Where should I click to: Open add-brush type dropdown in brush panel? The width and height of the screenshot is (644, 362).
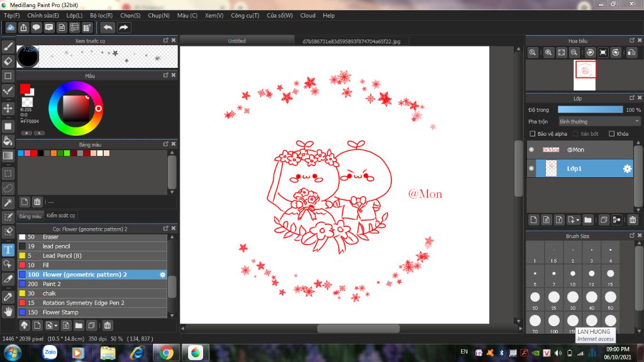(55, 326)
